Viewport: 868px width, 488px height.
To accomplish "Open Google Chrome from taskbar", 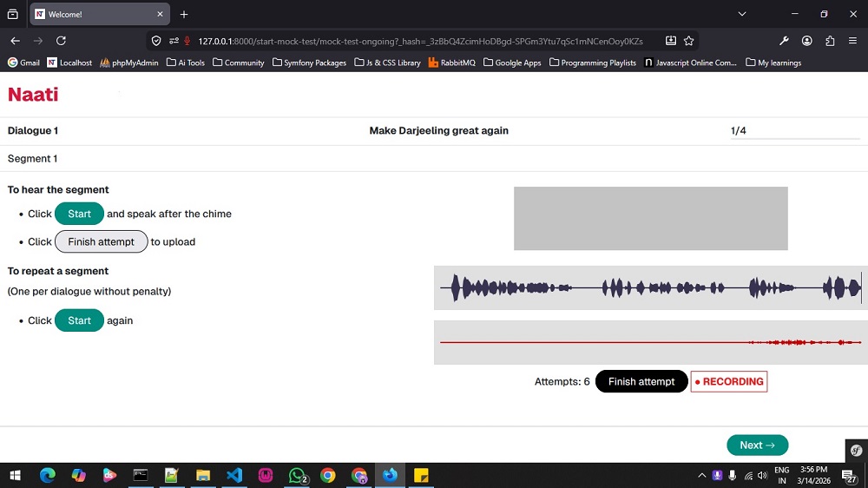I will pyautogui.click(x=328, y=475).
